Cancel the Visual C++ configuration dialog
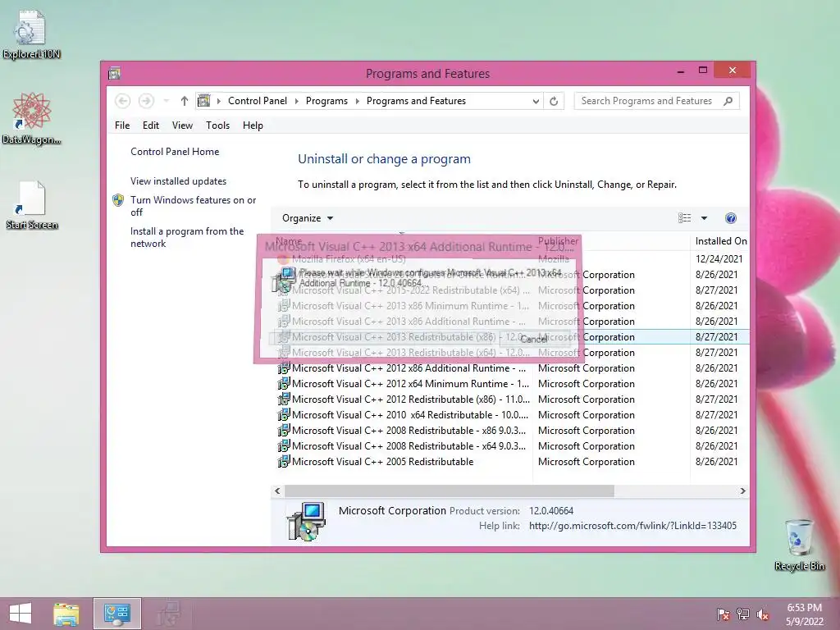This screenshot has height=630, width=840. coord(533,339)
